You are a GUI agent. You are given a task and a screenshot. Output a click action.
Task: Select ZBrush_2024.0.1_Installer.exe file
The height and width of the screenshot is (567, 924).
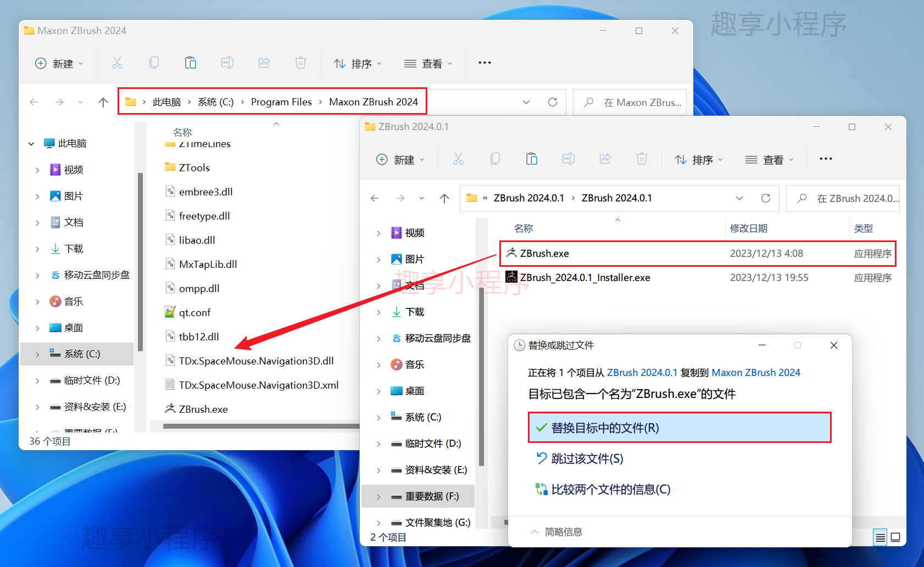(x=698, y=278)
